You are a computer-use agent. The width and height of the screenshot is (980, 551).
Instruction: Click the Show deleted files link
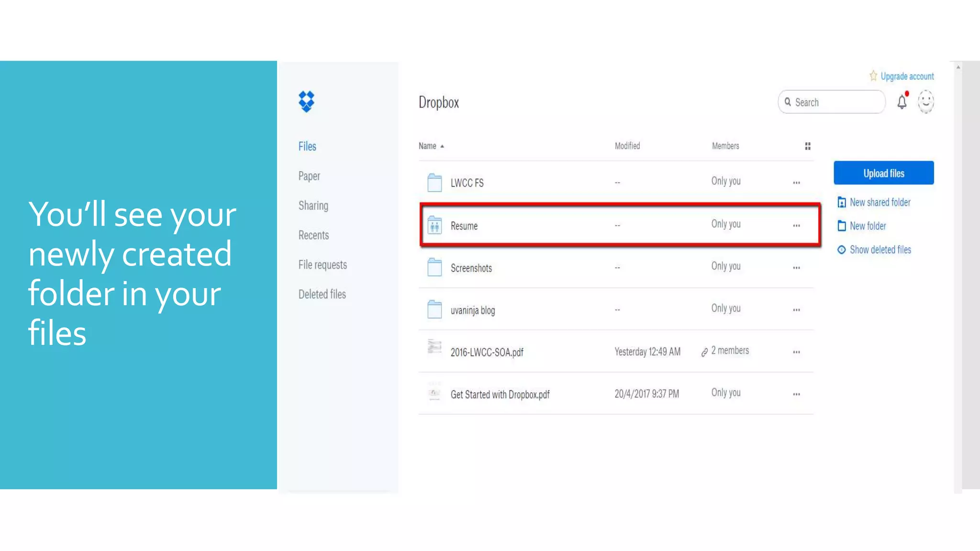click(880, 250)
